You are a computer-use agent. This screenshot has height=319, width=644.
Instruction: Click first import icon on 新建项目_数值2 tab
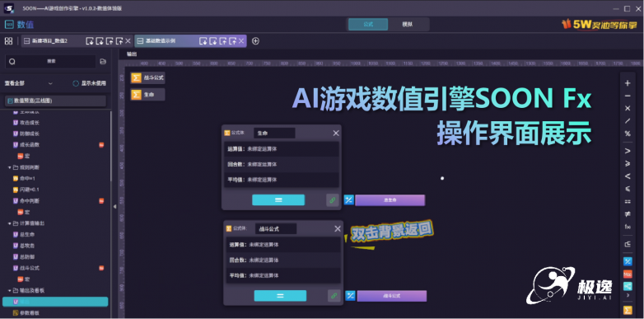pos(90,40)
